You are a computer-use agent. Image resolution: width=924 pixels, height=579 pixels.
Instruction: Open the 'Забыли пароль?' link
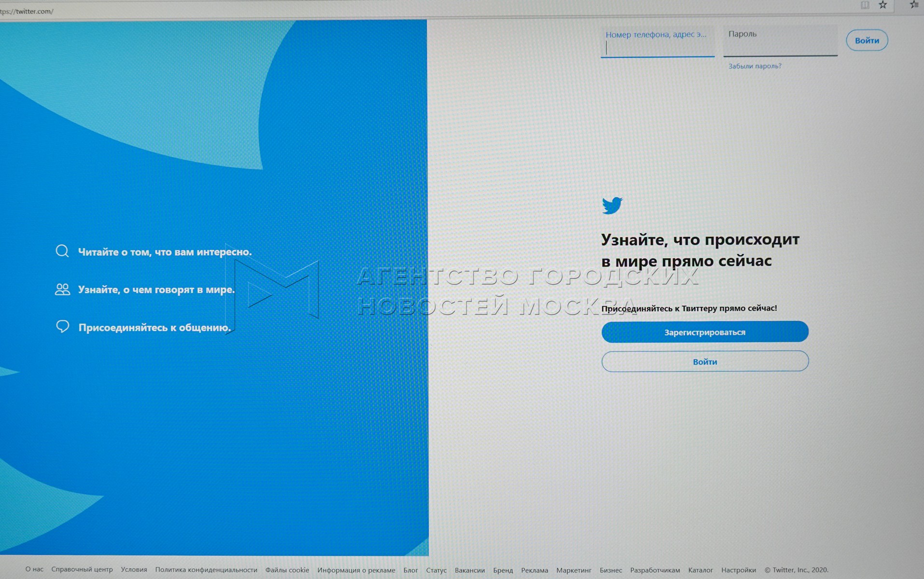755,66
